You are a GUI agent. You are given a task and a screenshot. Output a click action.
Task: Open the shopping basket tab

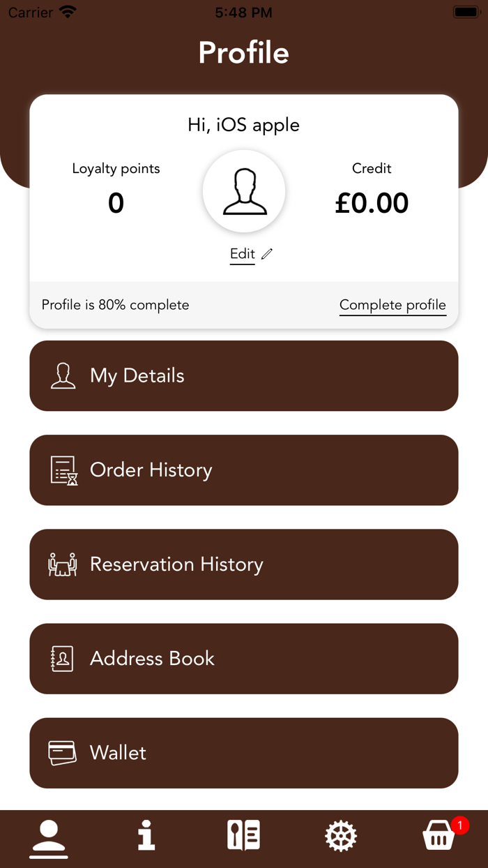439,836
